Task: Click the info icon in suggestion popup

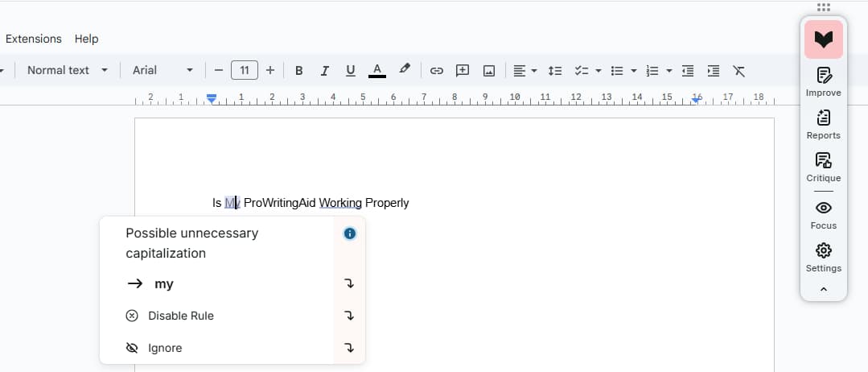Action: 349,234
